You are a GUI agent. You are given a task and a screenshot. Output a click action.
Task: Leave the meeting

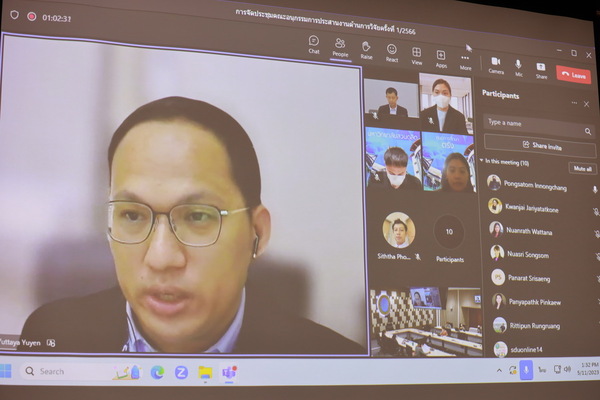[x=574, y=75]
